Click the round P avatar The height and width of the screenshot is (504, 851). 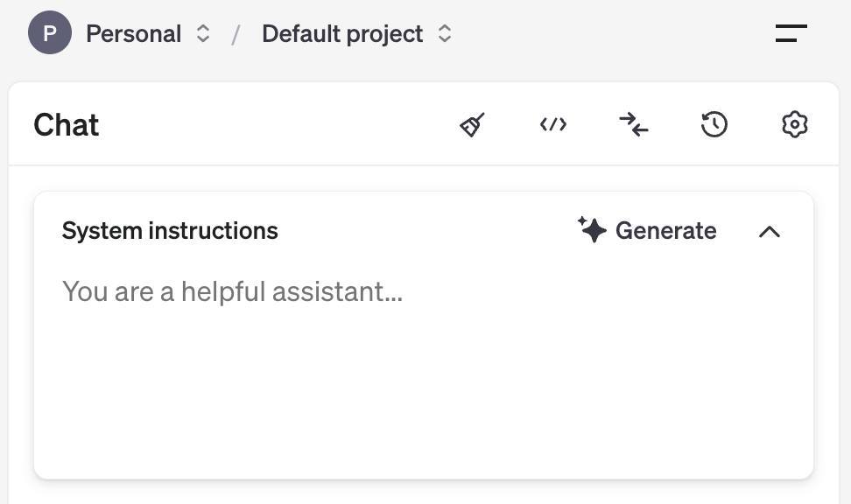50,34
